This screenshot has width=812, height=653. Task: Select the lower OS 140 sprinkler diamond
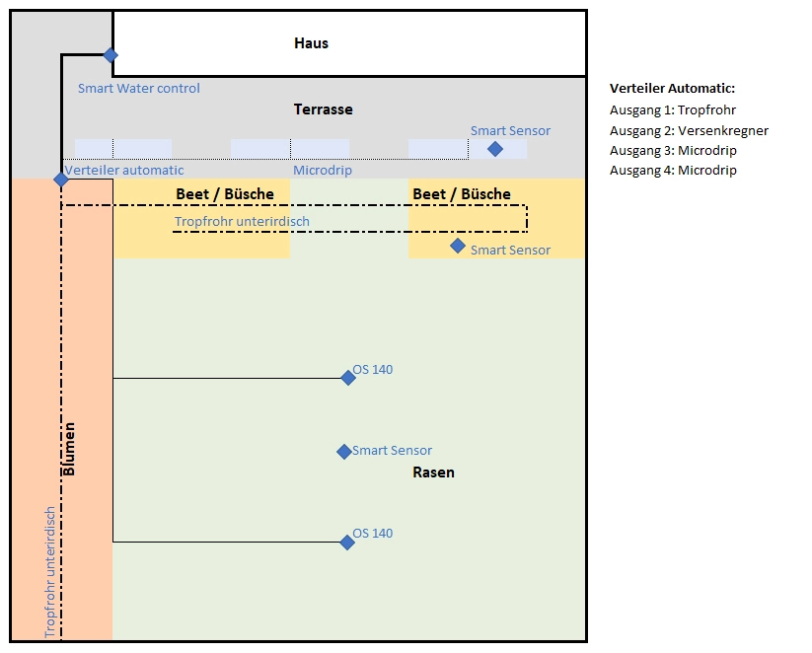[347, 542]
